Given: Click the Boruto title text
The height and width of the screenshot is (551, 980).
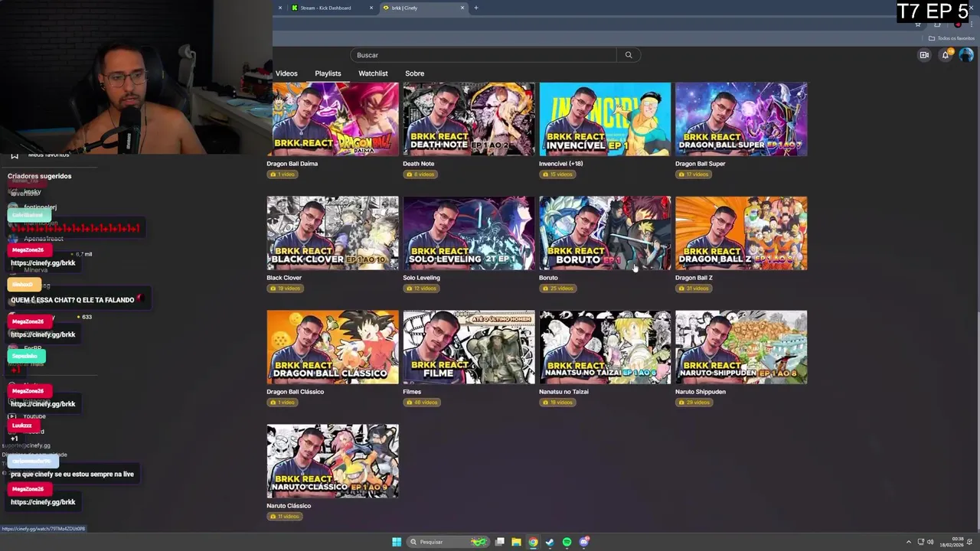Looking at the screenshot, I should click(548, 278).
